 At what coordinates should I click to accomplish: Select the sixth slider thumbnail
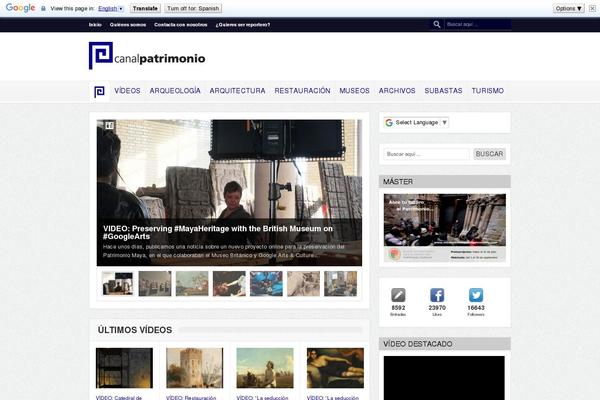tap(303, 284)
